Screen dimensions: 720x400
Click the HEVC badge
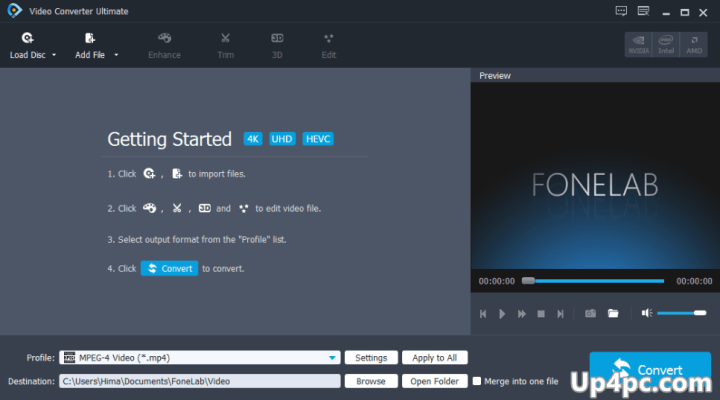click(318, 139)
